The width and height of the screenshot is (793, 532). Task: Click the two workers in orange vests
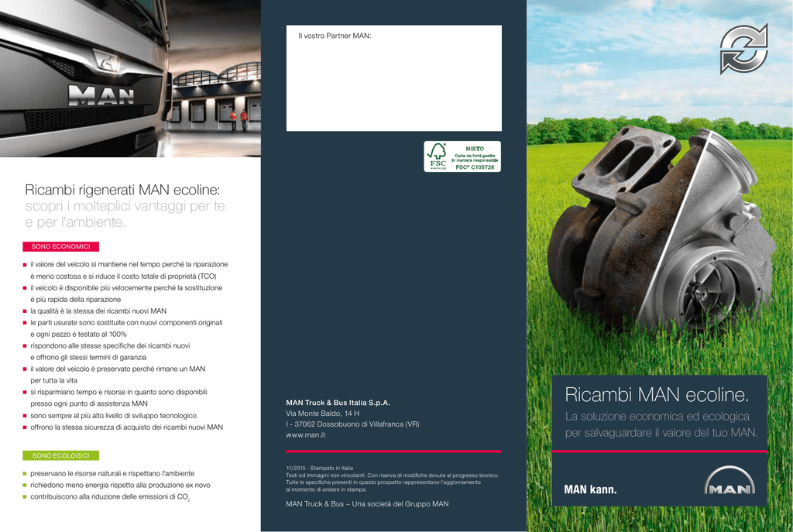point(239,120)
